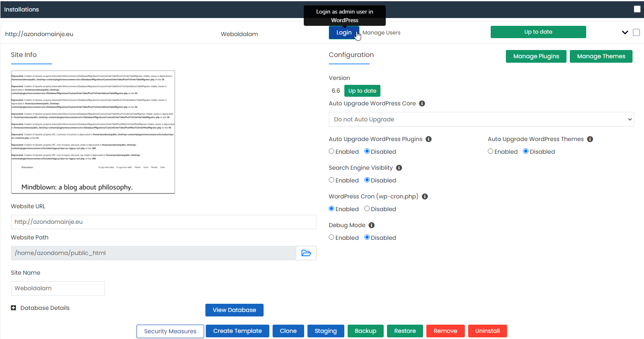Expand Database Details with plus icon

pos(14,308)
